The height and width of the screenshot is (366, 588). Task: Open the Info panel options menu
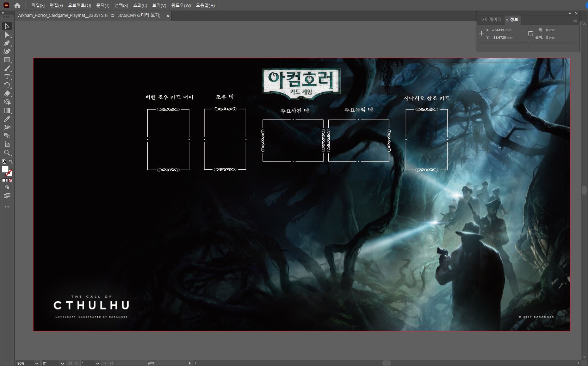point(575,20)
